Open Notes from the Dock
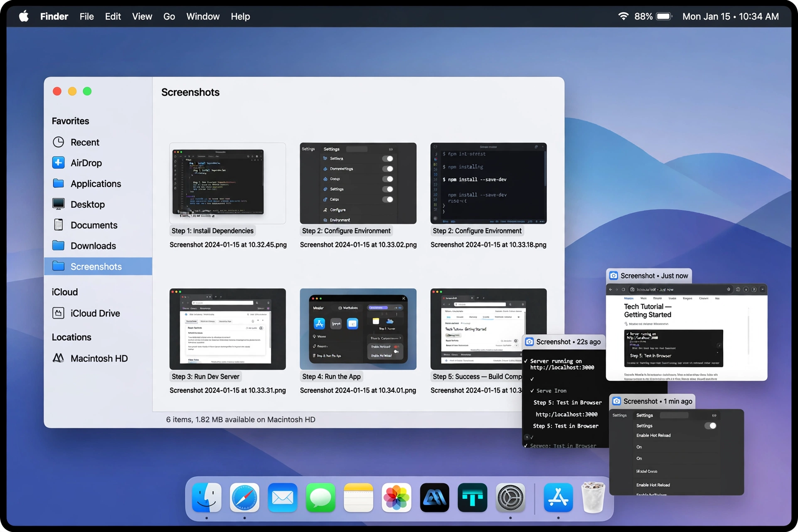The height and width of the screenshot is (532, 798). (358, 498)
